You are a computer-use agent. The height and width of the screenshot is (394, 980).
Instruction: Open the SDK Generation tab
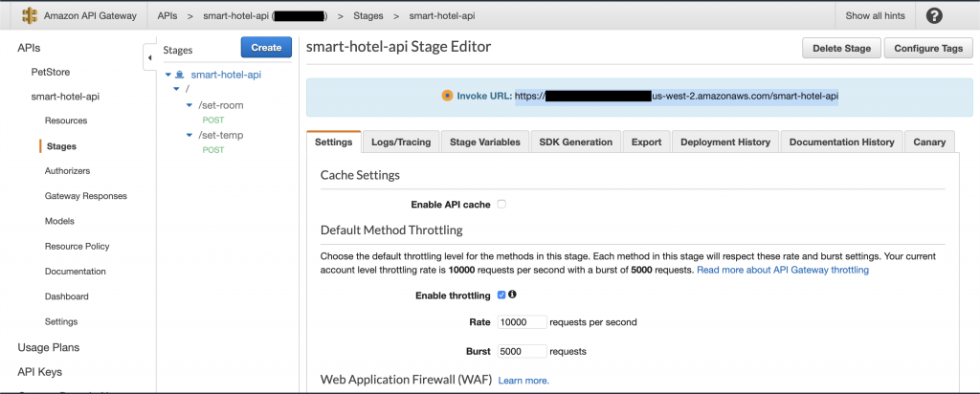pos(575,142)
